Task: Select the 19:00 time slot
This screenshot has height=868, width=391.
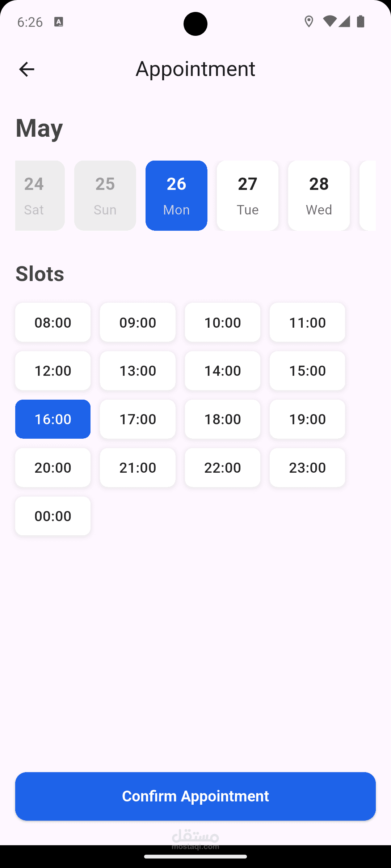Action: coord(307,419)
